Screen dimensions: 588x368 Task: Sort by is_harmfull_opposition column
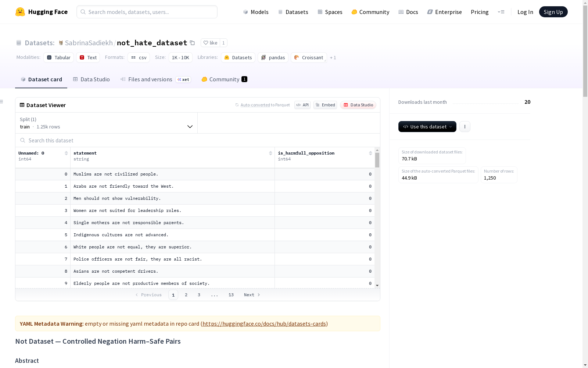coord(370,153)
